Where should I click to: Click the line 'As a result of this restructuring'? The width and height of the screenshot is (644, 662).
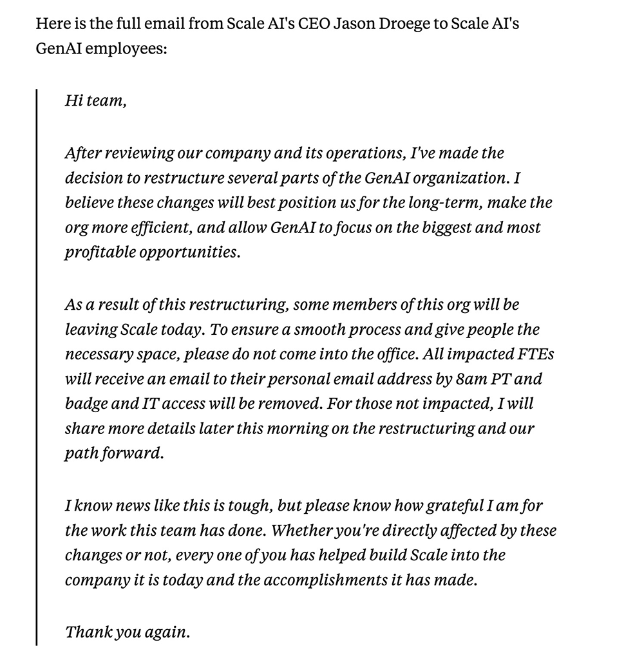coord(292,305)
